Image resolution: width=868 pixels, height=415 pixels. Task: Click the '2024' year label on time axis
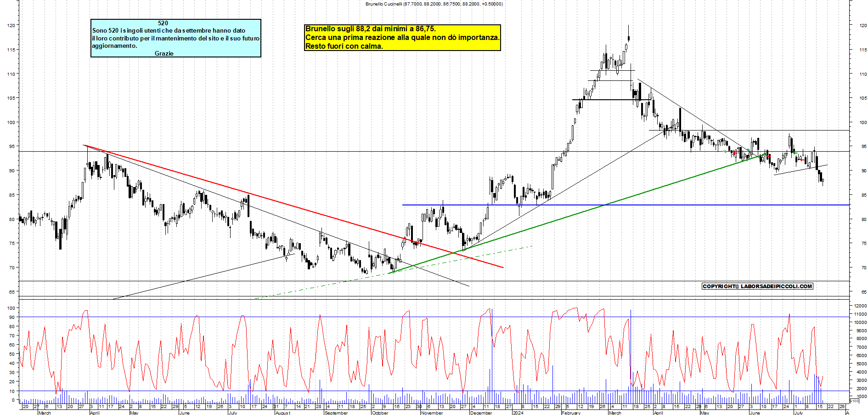click(518, 413)
